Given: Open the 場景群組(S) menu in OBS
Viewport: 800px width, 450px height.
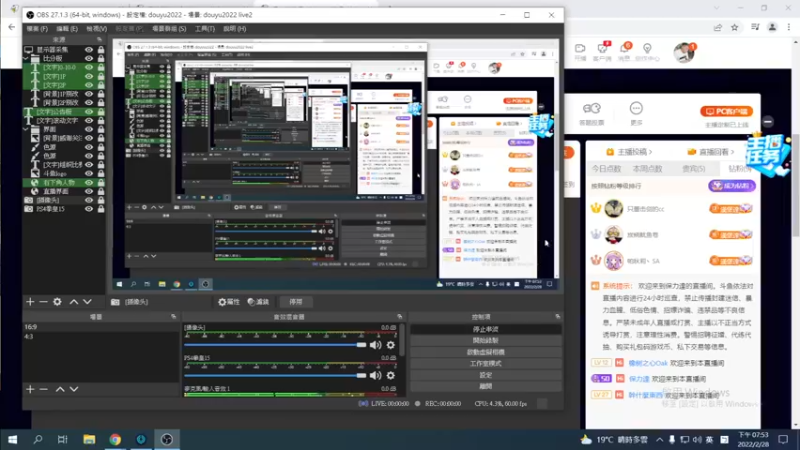Looking at the screenshot, I should [169, 29].
